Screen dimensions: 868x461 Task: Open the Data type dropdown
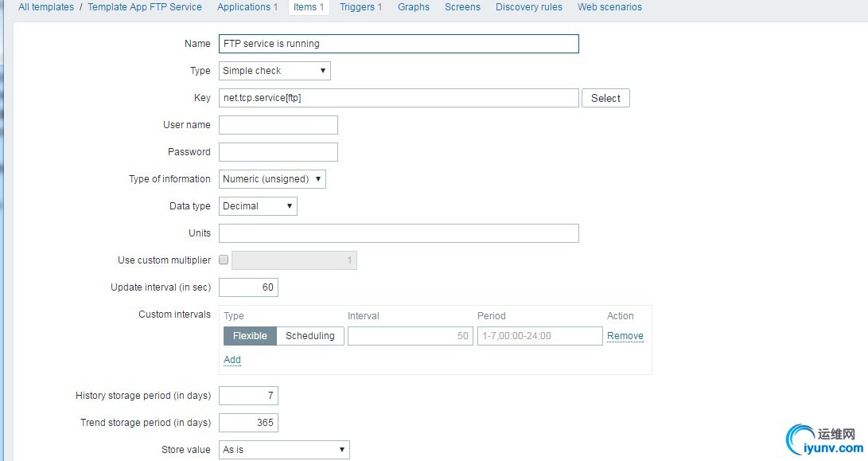(258, 206)
